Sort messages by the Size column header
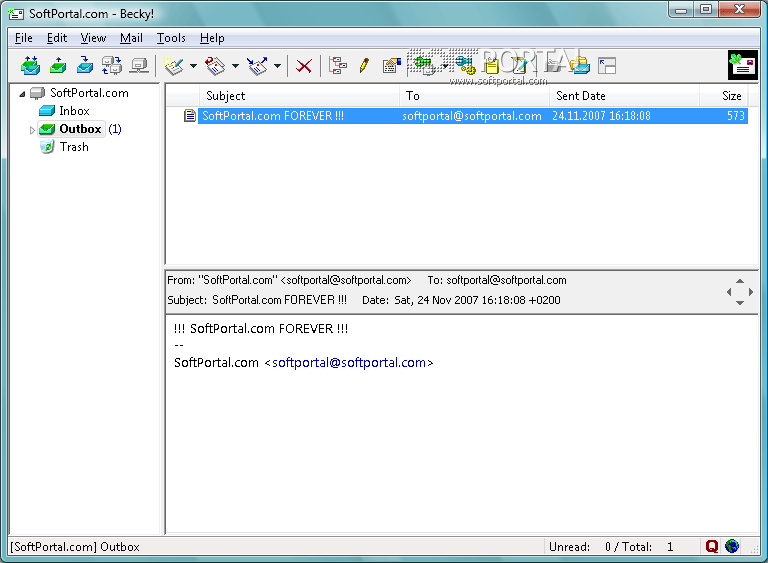This screenshot has width=768, height=563. point(724,96)
